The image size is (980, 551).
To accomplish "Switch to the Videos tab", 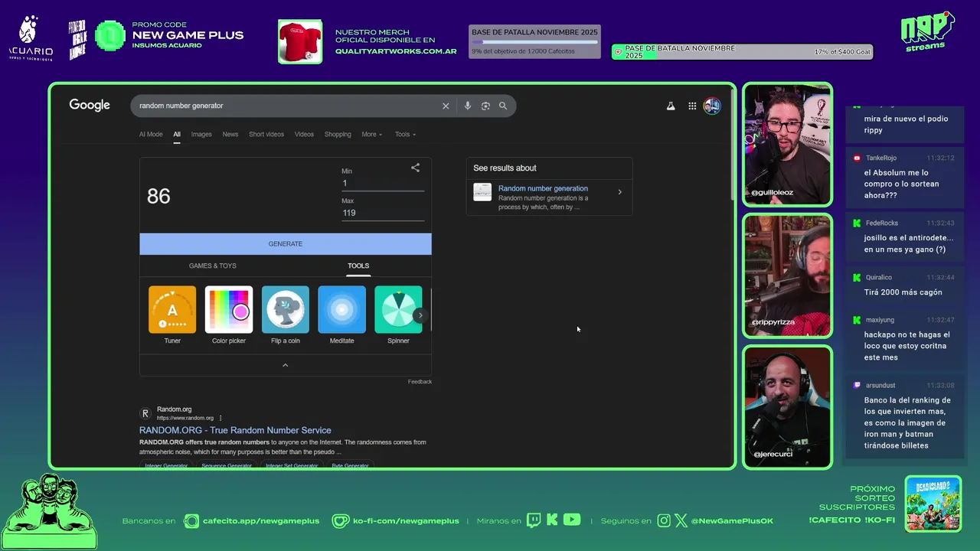I will 304,135.
